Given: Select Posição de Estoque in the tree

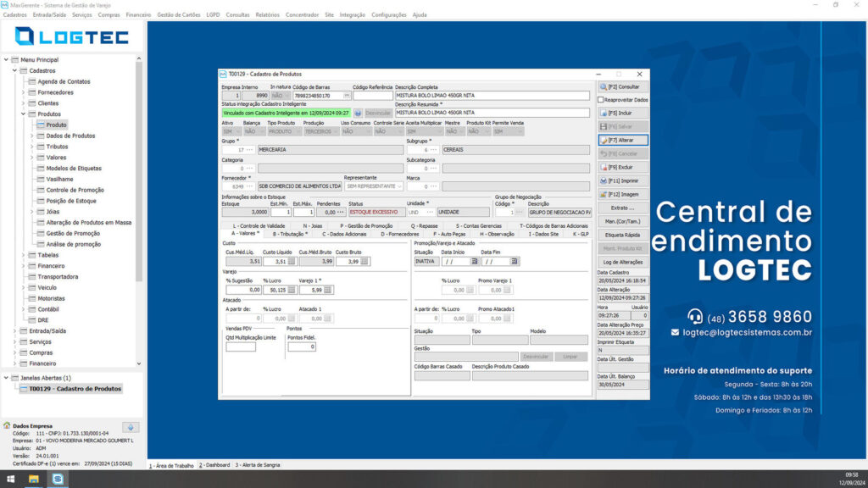Looking at the screenshot, I should click(71, 201).
